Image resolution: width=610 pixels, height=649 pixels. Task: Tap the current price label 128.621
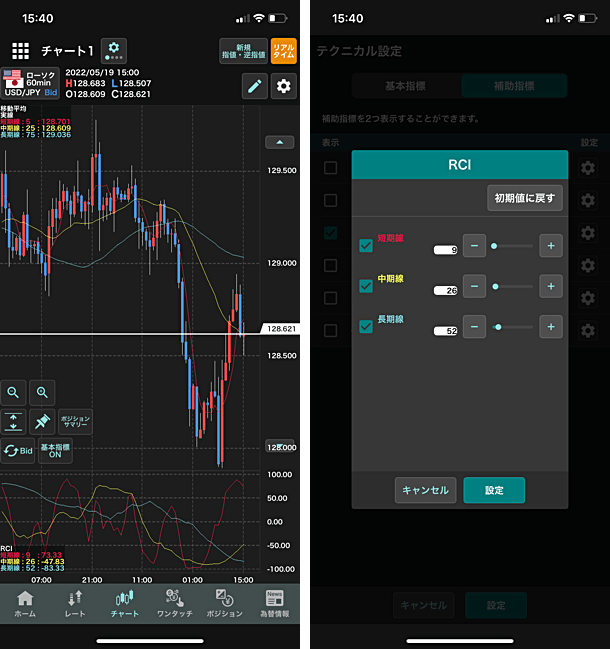tap(281, 329)
